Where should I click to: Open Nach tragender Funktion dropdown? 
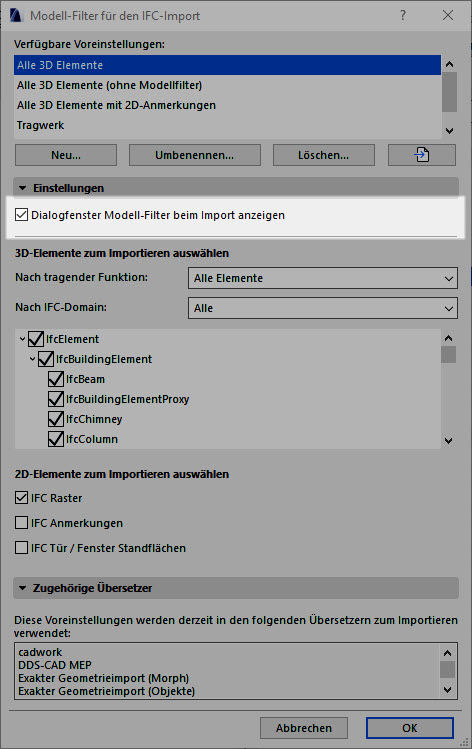(x=322, y=278)
